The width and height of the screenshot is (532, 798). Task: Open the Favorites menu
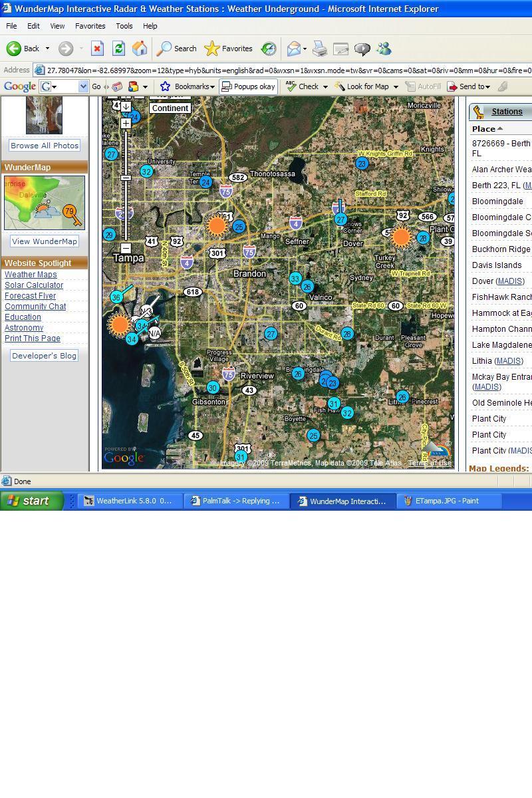(x=90, y=26)
